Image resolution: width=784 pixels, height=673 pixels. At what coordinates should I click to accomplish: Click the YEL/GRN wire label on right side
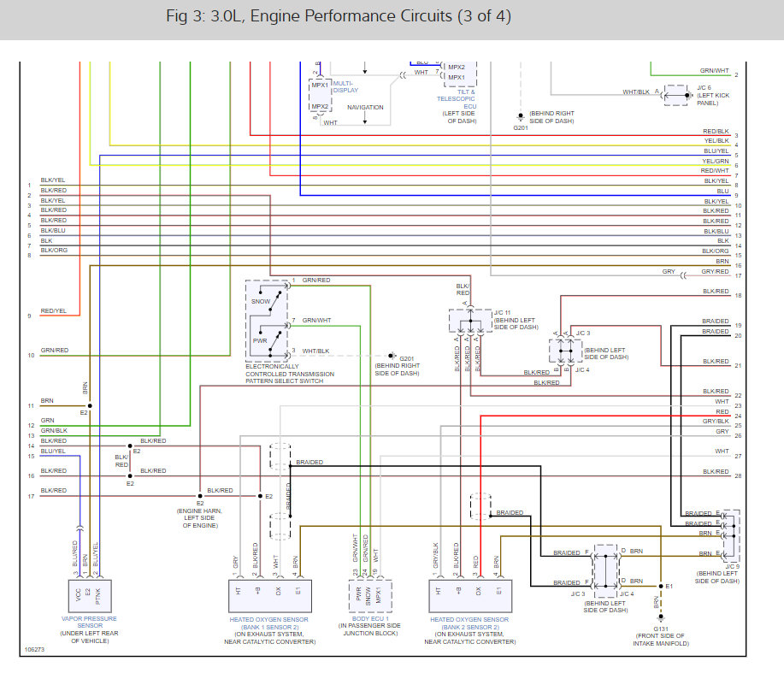[716, 161]
